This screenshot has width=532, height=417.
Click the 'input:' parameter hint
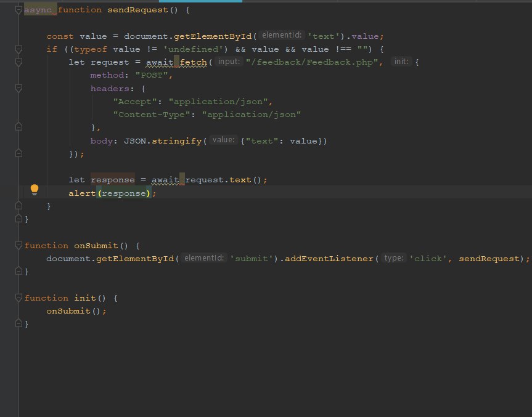coord(229,62)
